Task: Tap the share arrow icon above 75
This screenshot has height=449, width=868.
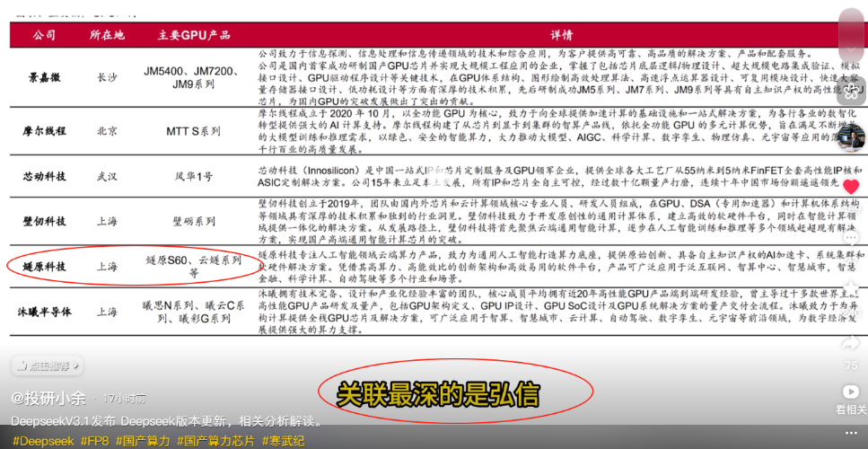Action: [x=851, y=344]
